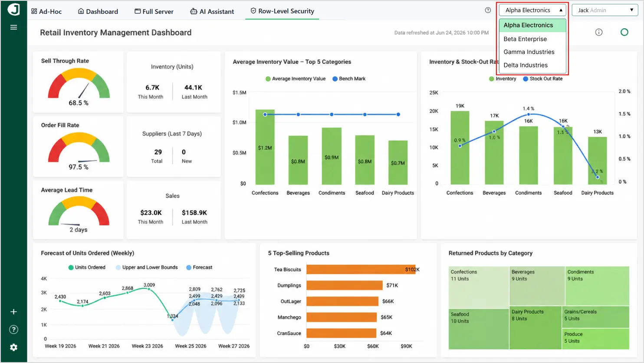644x363 pixels.
Task: Click the 44.1K Last Month inventory value
Action: click(194, 87)
